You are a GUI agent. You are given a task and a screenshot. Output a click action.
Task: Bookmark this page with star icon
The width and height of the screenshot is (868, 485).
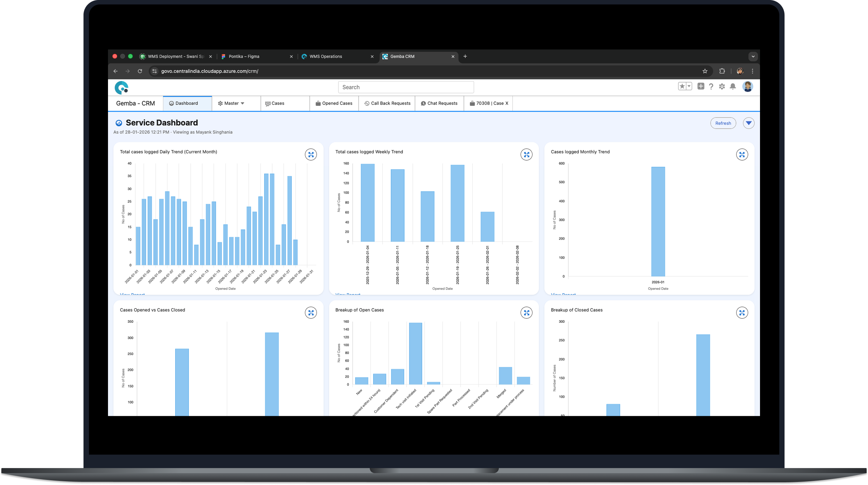pos(705,71)
